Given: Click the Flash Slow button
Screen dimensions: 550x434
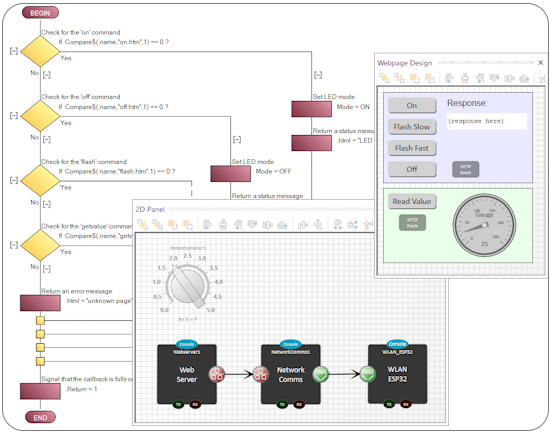Looking at the screenshot, I should click(412, 127).
